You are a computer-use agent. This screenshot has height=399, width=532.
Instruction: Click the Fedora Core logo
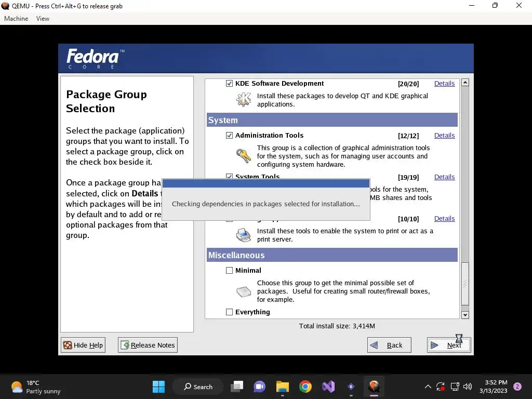click(96, 58)
